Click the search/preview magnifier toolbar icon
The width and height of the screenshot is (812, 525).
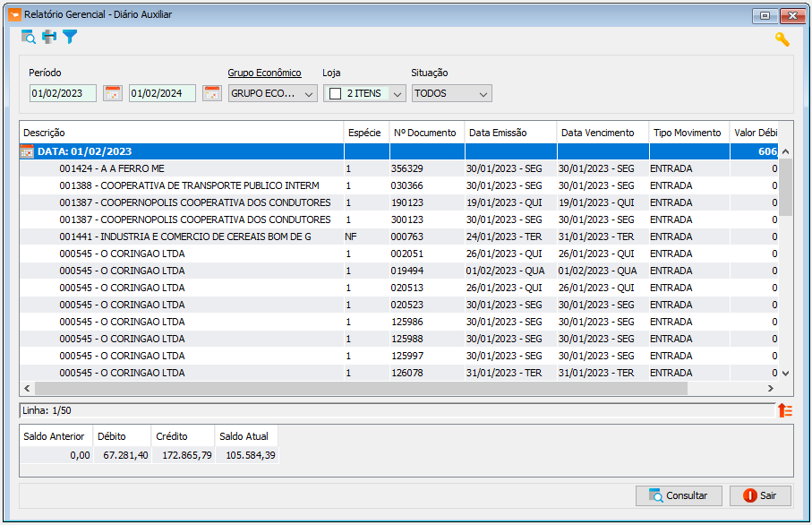pyautogui.click(x=28, y=37)
